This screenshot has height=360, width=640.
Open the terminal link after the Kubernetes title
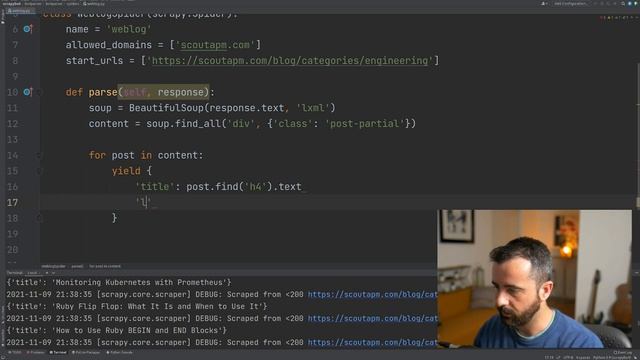(x=372, y=294)
